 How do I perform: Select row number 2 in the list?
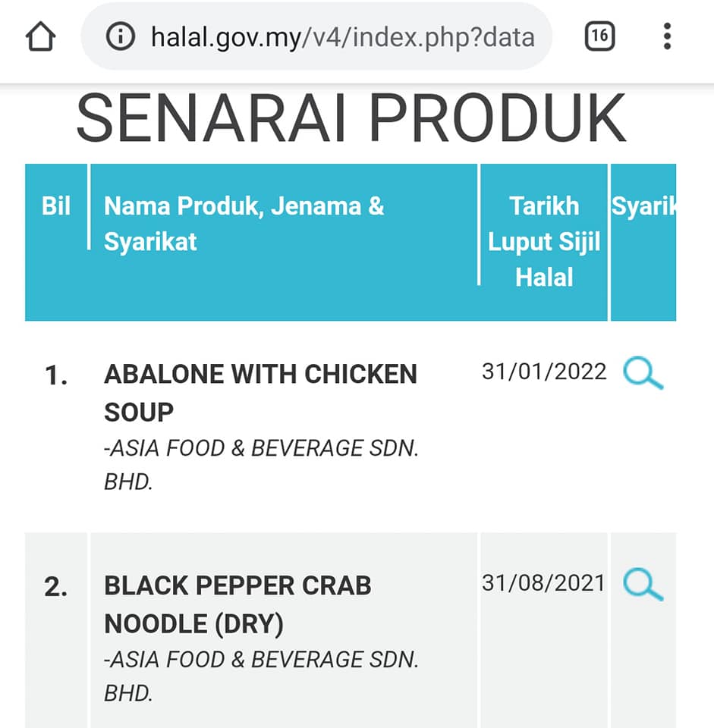click(55, 586)
